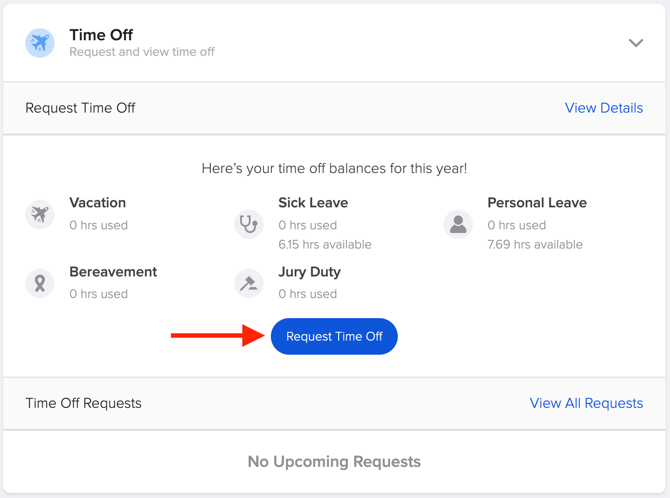Select the Sick Leave balance label

313,203
